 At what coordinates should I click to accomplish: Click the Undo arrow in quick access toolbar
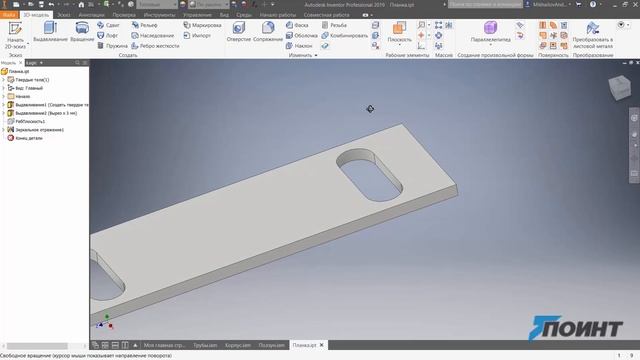tap(51, 4)
